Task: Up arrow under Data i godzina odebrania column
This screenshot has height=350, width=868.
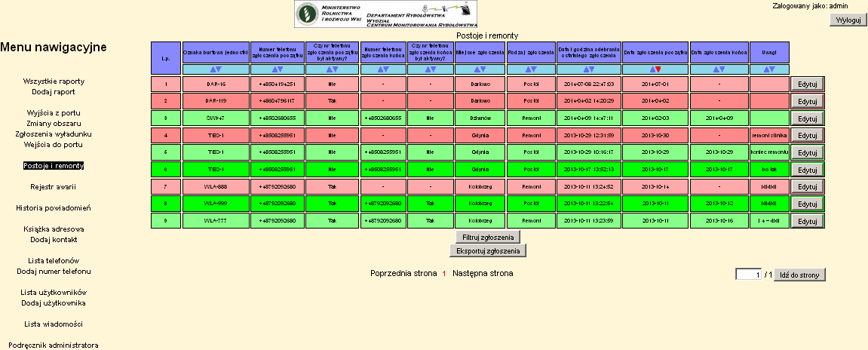Action: (586, 69)
